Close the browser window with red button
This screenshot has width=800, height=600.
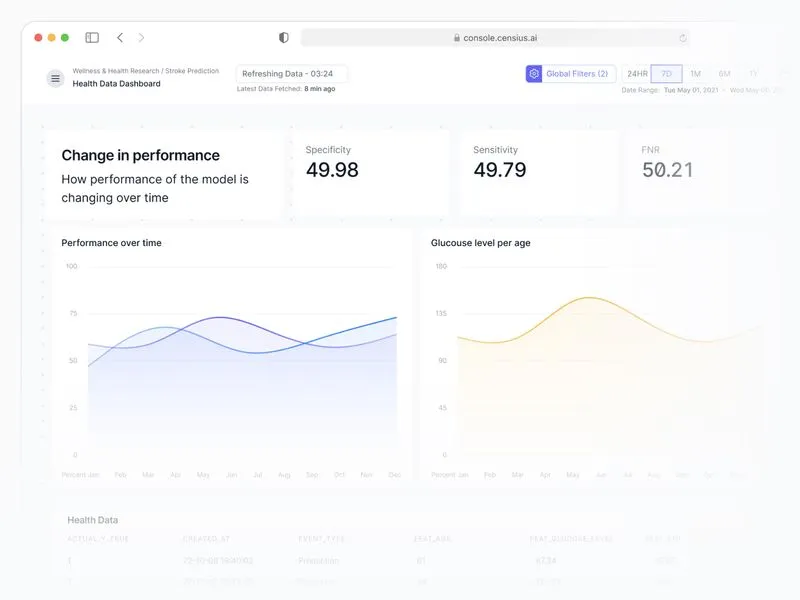(38, 38)
